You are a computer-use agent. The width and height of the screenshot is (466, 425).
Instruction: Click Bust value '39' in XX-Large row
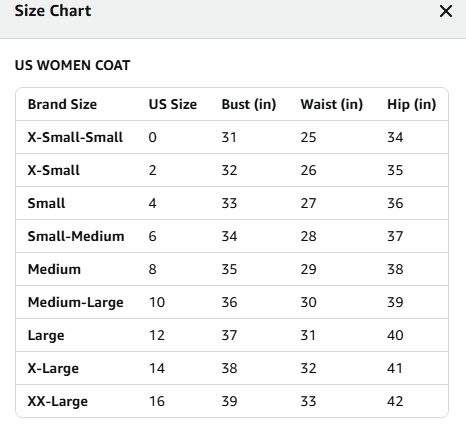(229, 401)
